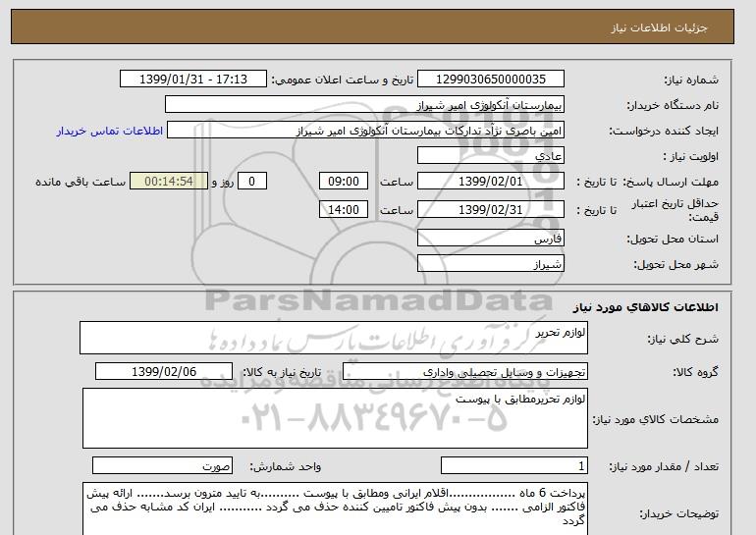
Task: Select the delivery province field فارس
Action: click(x=490, y=239)
